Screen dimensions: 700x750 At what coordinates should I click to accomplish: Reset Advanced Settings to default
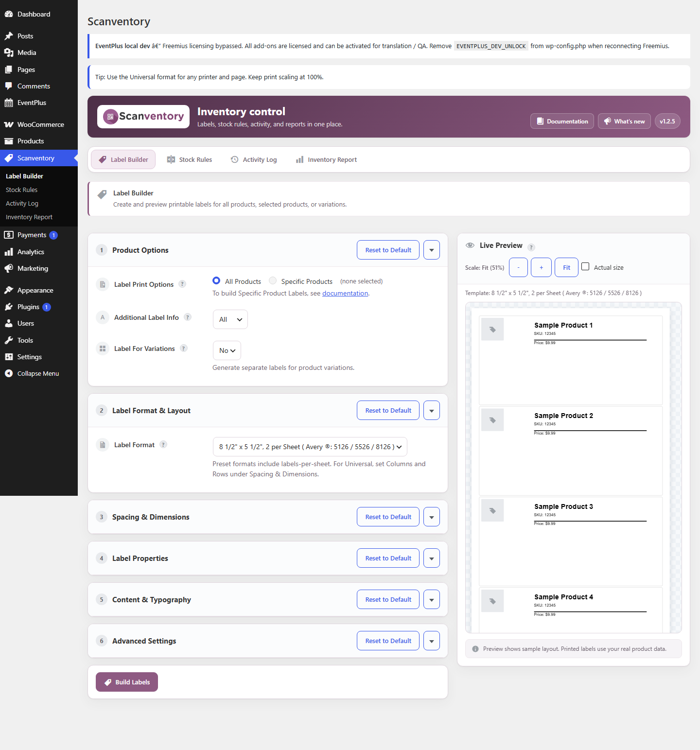(388, 641)
